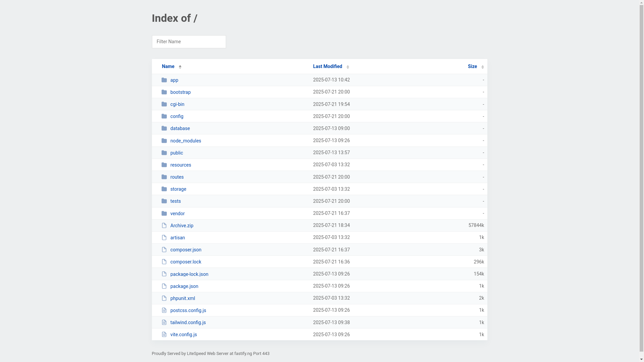Click the bootstrap folder icon
644x362 pixels.
click(164, 92)
